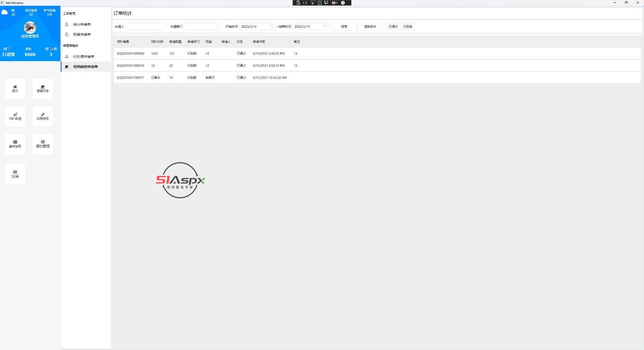Click the 订单统计 page title
Viewport: 644px width, 350px height.
[x=123, y=13]
